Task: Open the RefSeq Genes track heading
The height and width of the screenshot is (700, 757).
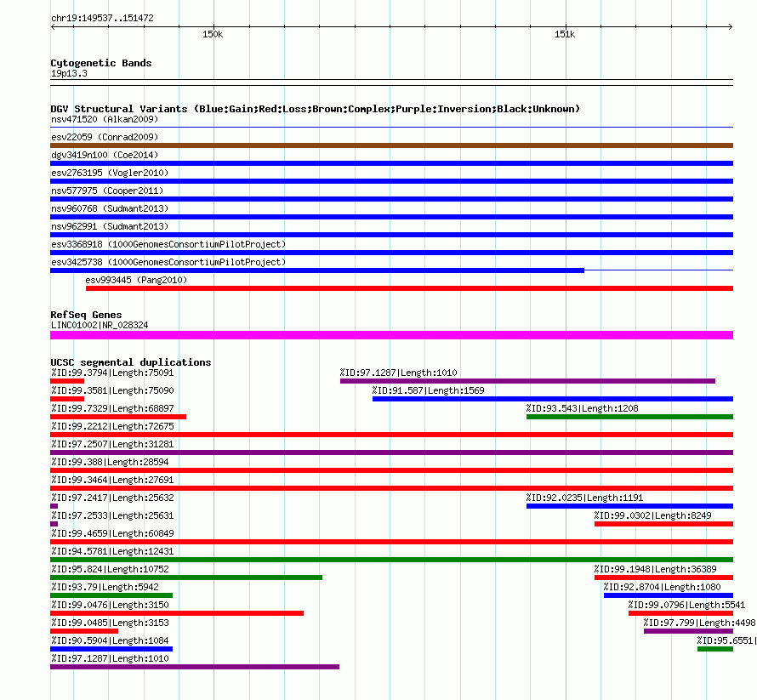Action: (86, 315)
